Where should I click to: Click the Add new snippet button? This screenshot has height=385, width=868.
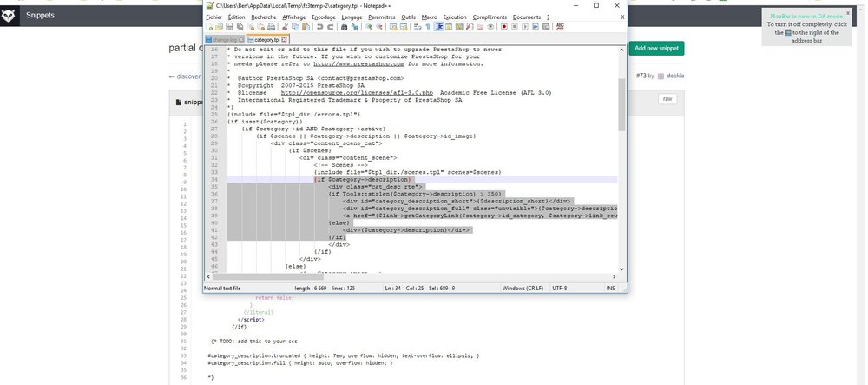656,49
